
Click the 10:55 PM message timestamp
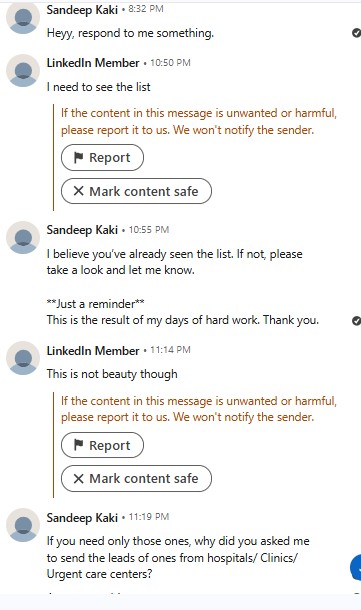click(x=149, y=230)
